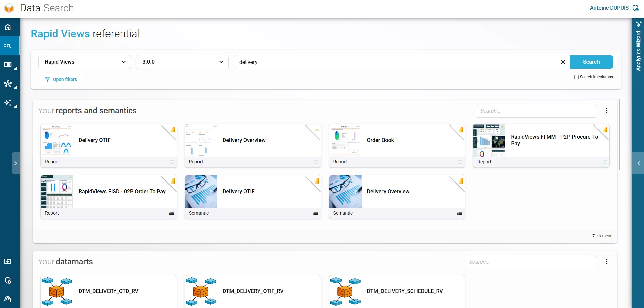This screenshot has width=644, height=308.
Task: Open the Delivery Overview report thumbnail
Action: pos(201,140)
